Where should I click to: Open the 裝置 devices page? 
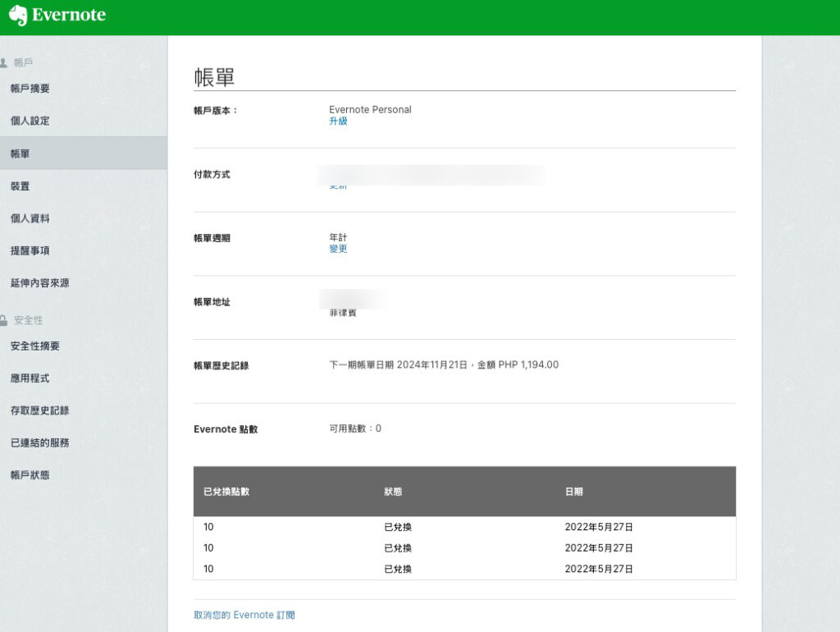[21, 185]
